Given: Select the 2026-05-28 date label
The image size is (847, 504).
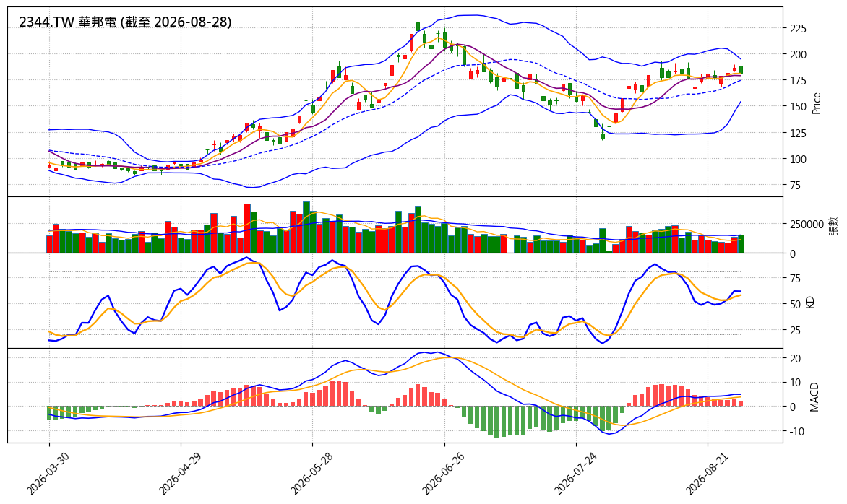Looking at the screenshot, I should tap(311, 473).
